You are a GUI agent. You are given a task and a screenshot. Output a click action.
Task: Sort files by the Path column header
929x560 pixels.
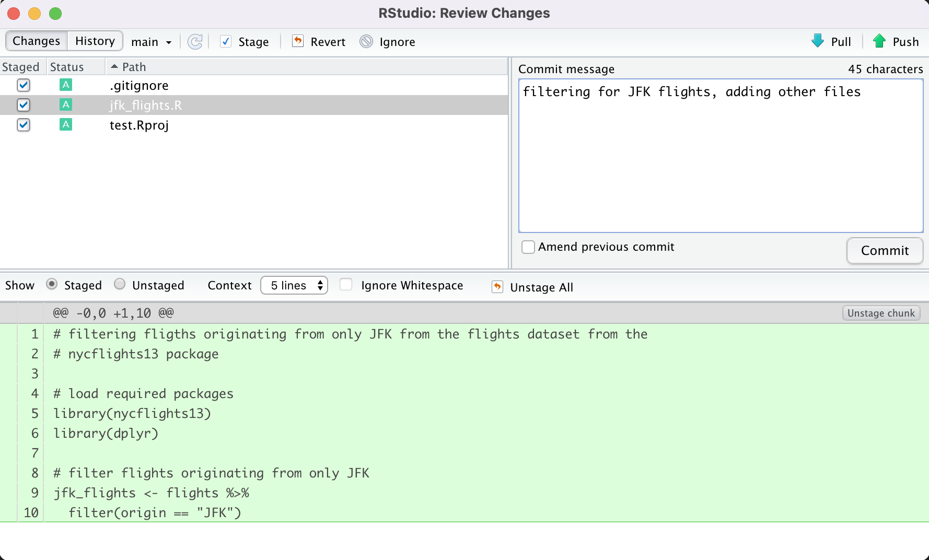click(x=134, y=67)
